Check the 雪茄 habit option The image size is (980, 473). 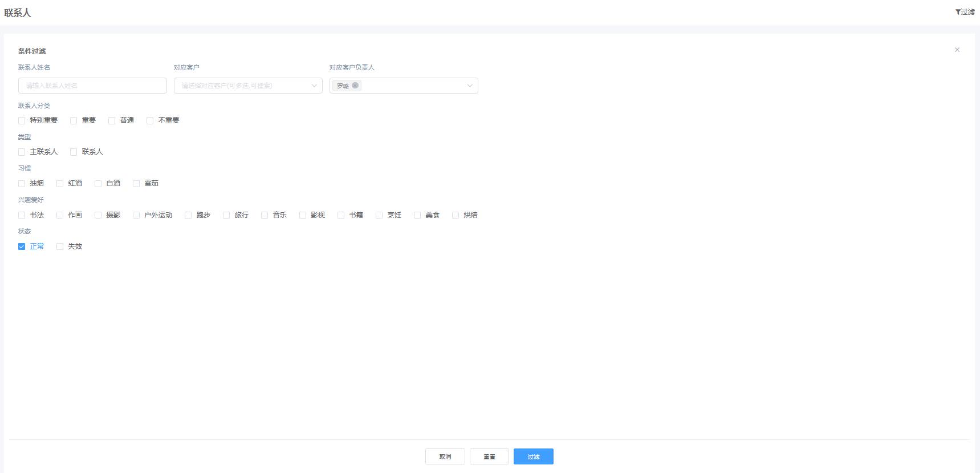click(x=136, y=184)
